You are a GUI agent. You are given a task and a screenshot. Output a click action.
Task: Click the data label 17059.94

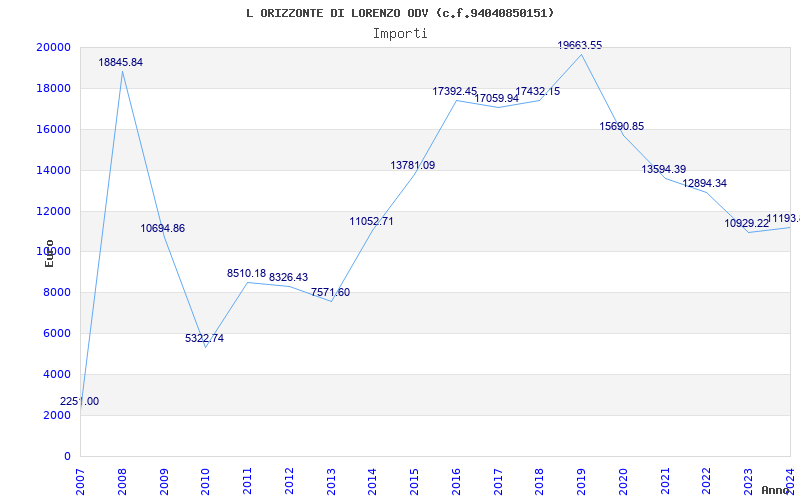[496, 98]
